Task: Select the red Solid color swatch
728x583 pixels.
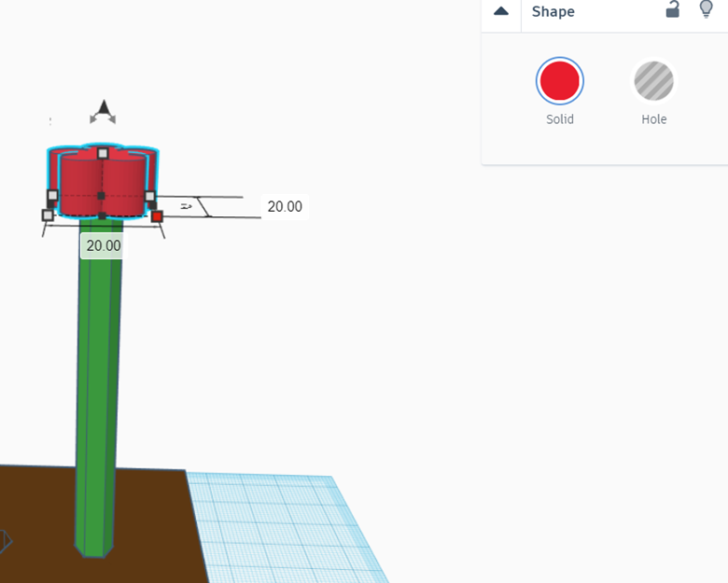Action: (559, 81)
